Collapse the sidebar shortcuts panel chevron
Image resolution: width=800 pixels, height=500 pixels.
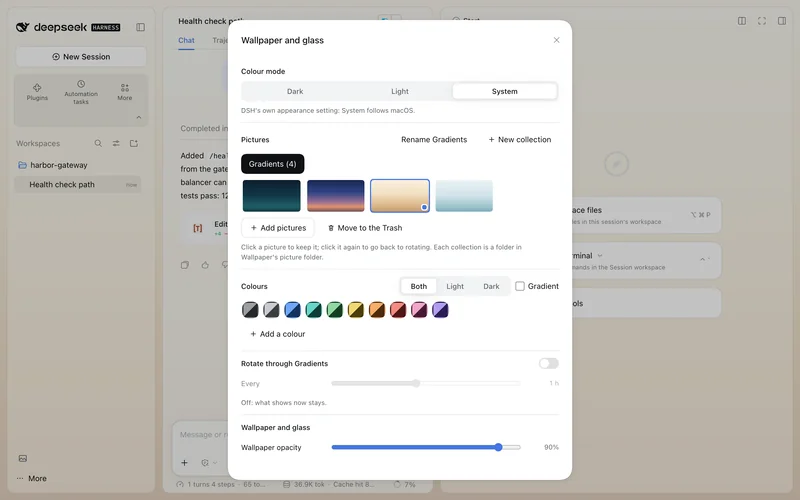click(138, 117)
